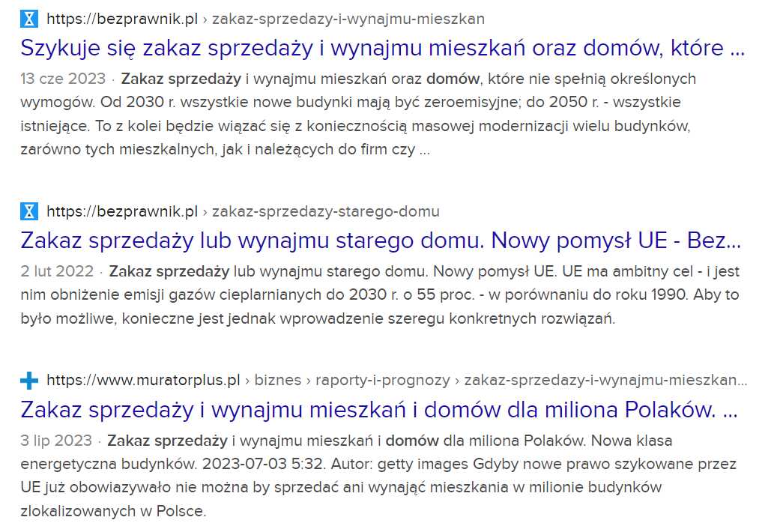Click the first bezprawnik.pl hourglass favicon
Image resolution: width=783 pixels, height=532 pixels.
(x=29, y=19)
